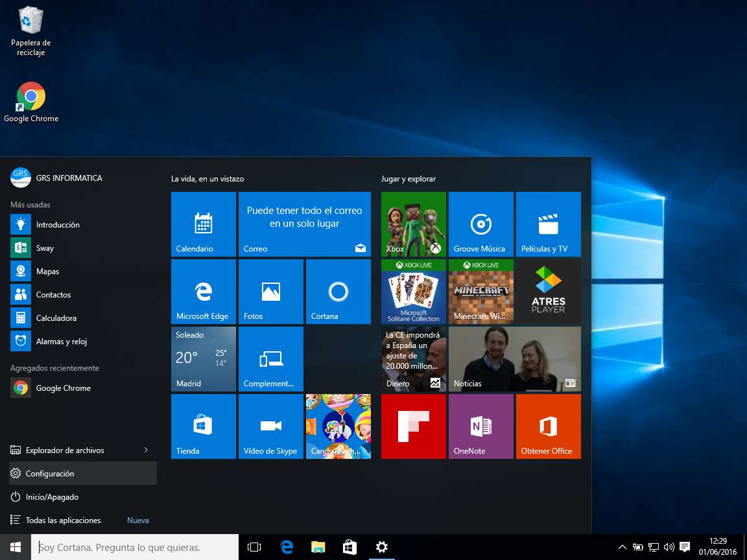
Task: Click 'La vida, en un vistazo' group title
Action: point(207,179)
